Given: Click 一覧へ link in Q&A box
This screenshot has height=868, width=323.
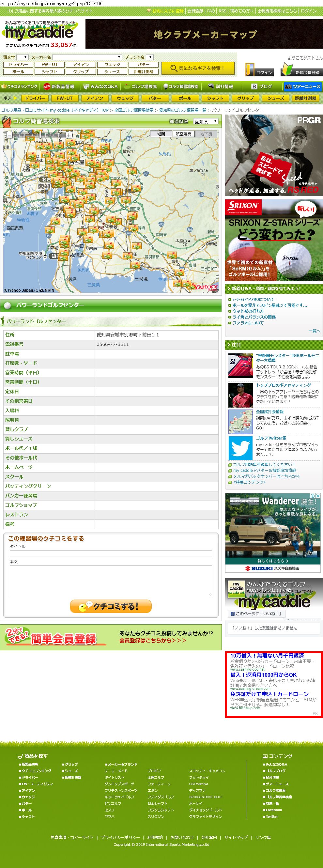Looking at the screenshot, I should [314, 331].
